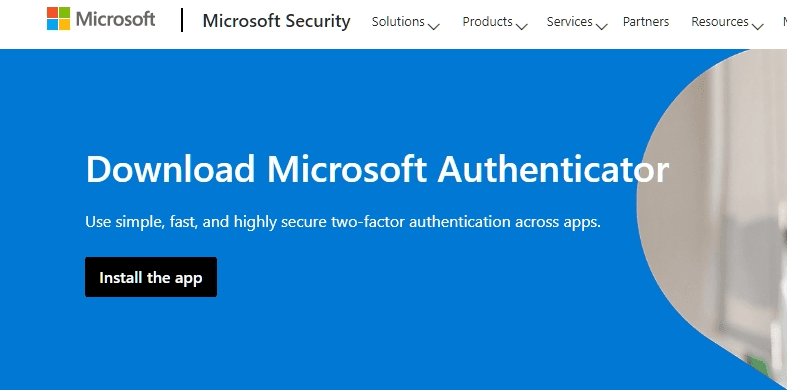Open the Microsoft Security home link
This screenshot has width=787, height=390.
(277, 21)
